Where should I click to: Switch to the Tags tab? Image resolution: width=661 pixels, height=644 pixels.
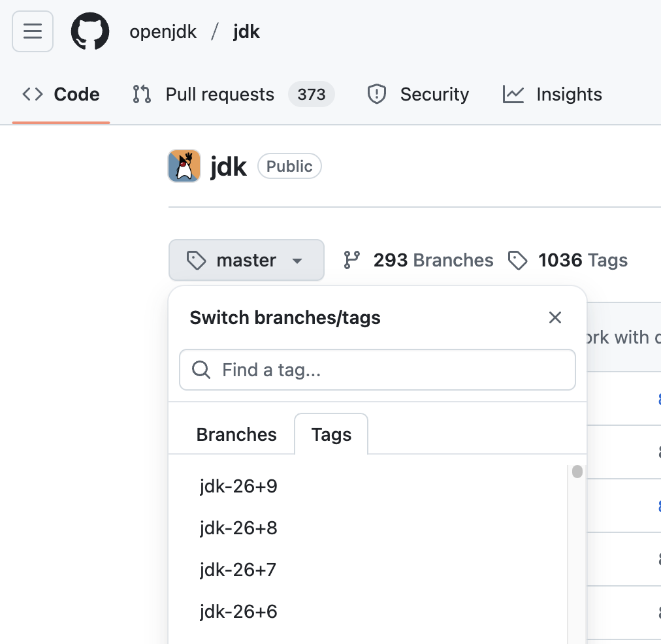click(330, 434)
